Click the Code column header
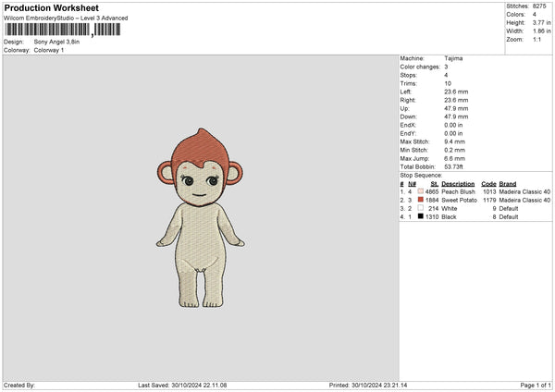This screenshot has width=555, height=392. click(x=489, y=184)
